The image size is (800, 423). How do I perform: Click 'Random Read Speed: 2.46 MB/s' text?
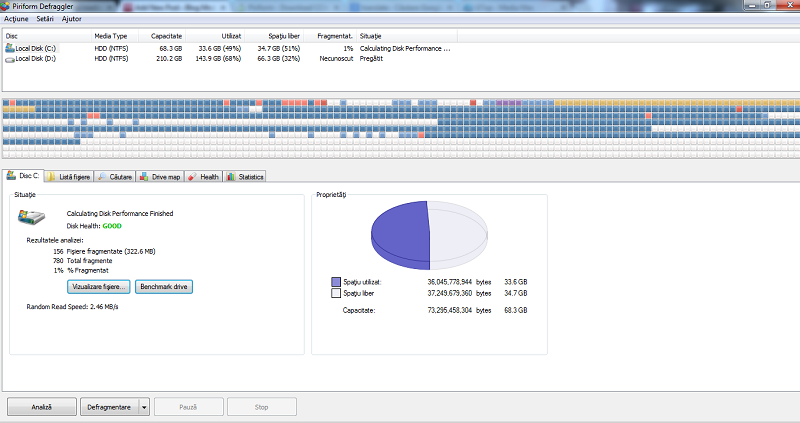point(72,307)
